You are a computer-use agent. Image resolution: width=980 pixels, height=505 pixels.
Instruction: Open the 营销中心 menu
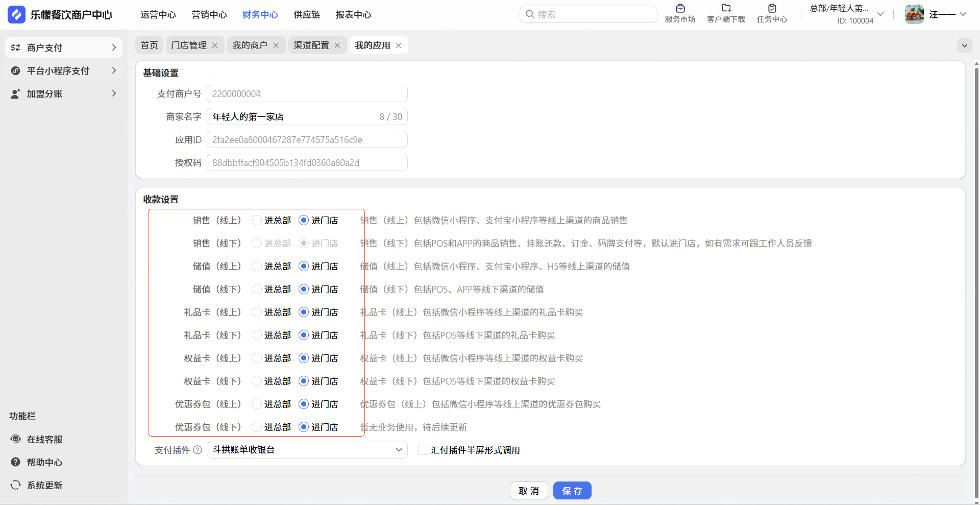click(x=209, y=15)
